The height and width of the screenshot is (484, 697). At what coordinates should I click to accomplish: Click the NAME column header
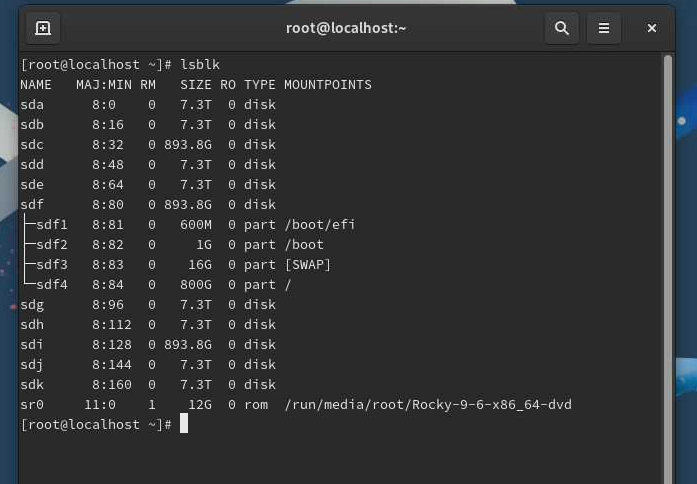[36, 85]
